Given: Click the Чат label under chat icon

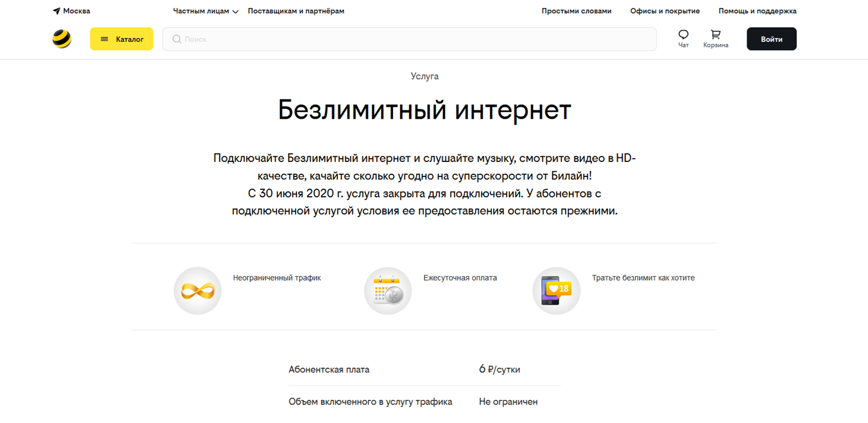Looking at the screenshot, I should pyautogui.click(x=683, y=45).
